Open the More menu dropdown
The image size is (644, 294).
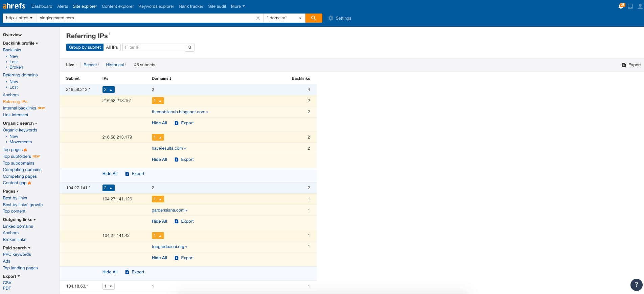click(x=238, y=6)
